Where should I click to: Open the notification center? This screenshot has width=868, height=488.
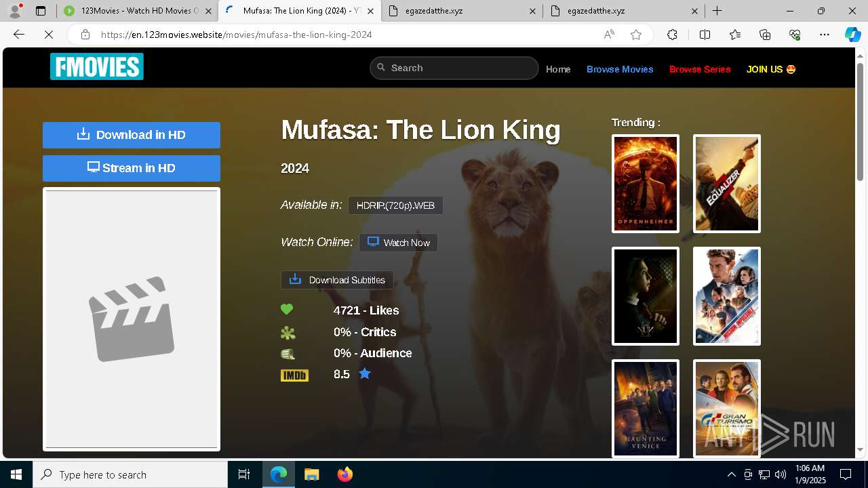click(846, 474)
